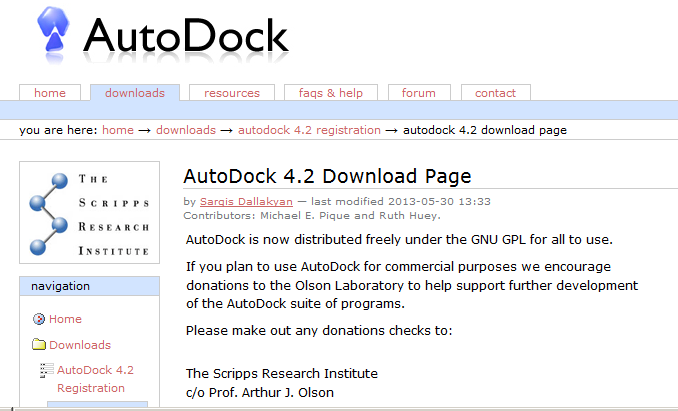This screenshot has width=678, height=411.
Task: Click the AutoDock 4.2 Registration list icon
Action: pyautogui.click(x=47, y=370)
